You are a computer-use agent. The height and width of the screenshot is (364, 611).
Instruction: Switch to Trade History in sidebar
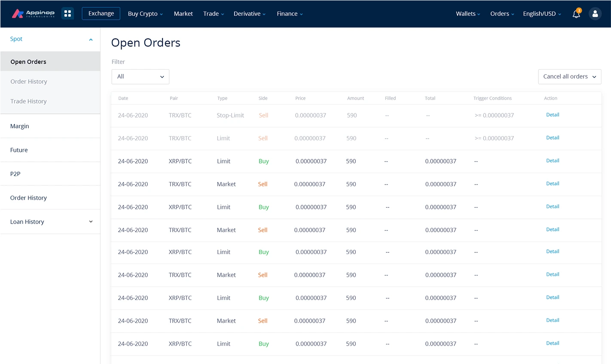pyautogui.click(x=28, y=101)
